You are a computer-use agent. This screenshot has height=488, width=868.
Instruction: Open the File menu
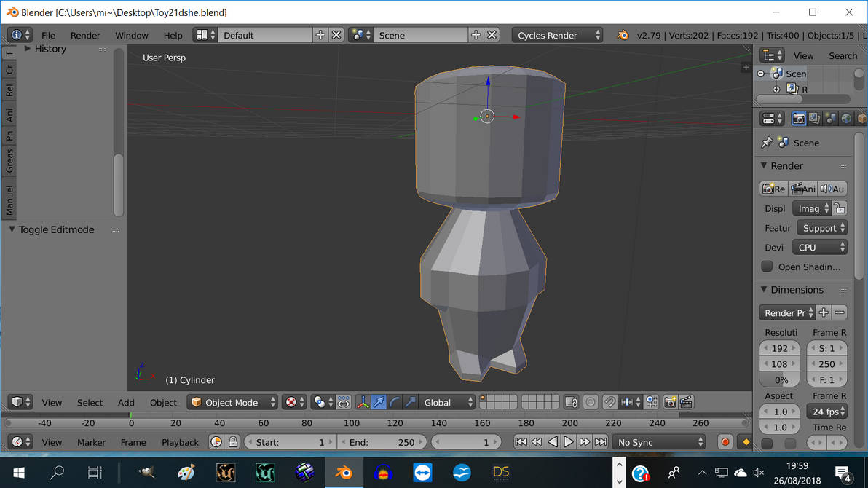point(48,35)
